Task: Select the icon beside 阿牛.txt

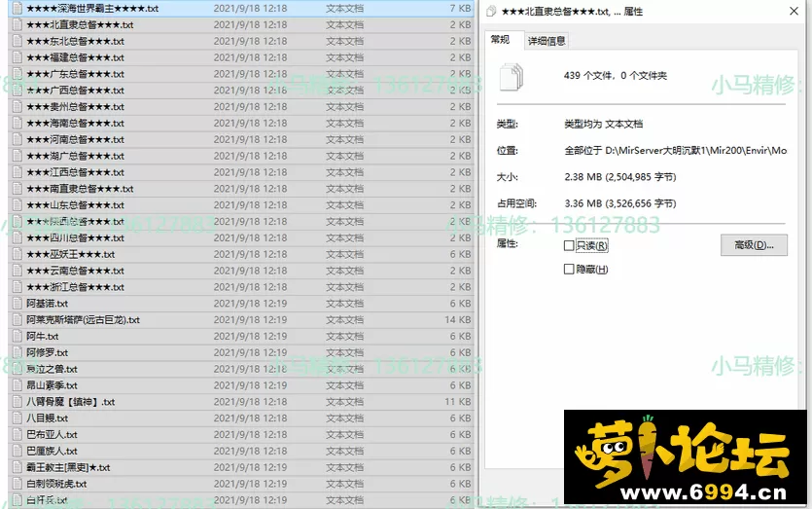Action: click(18, 337)
